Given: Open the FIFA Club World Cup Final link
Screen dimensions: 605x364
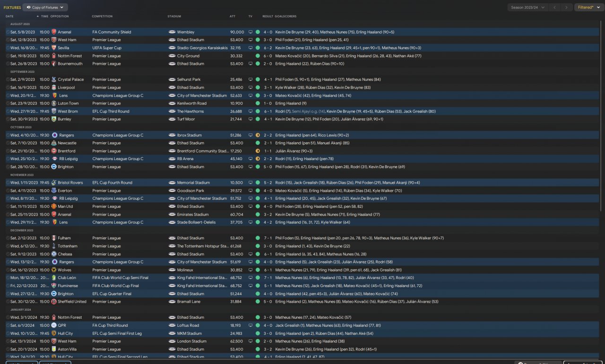Looking at the screenshot, I should (x=116, y=286).
